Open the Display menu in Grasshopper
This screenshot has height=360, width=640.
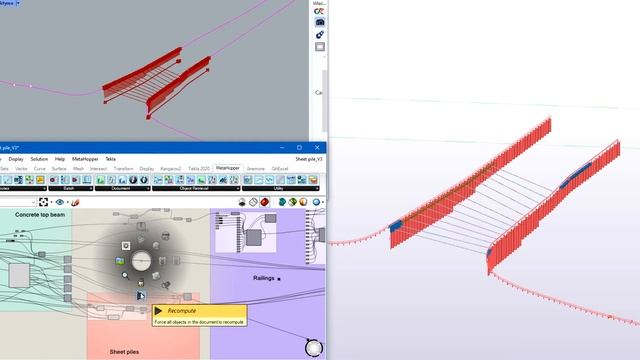16,159
